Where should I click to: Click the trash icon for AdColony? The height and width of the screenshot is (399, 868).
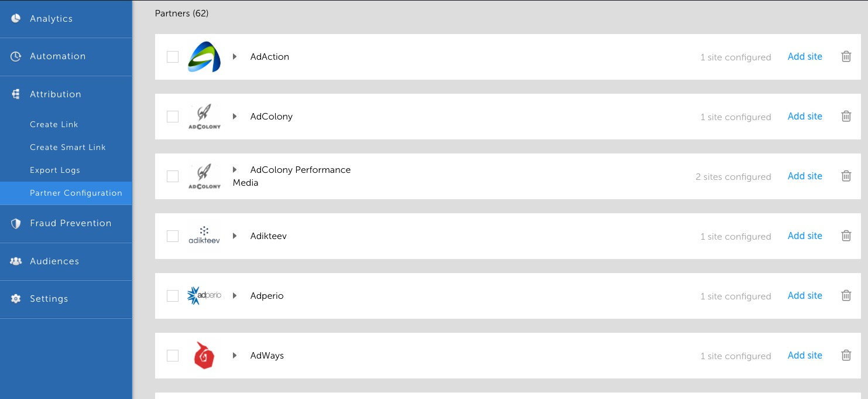point(846,117)
